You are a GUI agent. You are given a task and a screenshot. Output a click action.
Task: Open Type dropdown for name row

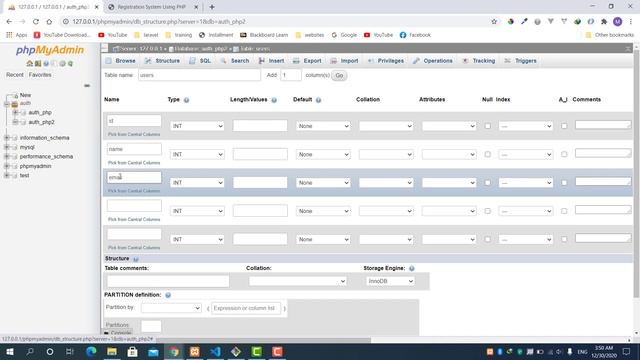pos(197,154)
